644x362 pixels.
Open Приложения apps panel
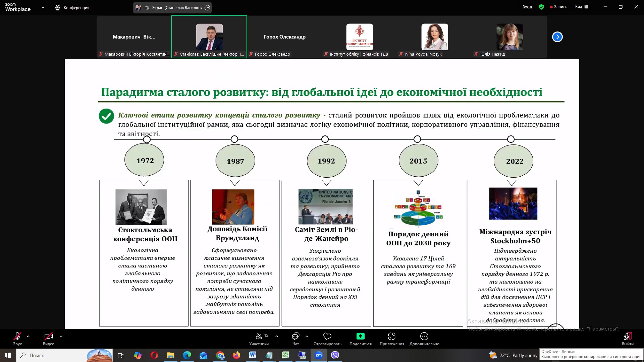click(x=392, y=339)
